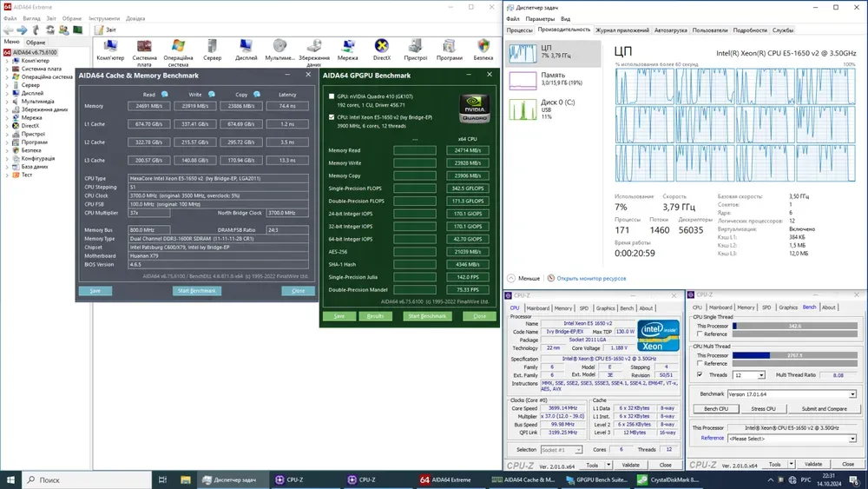Open the DirectX icon in AIDA64 panel
Screen dimensions: 868x489
click(x=381, y=47)
